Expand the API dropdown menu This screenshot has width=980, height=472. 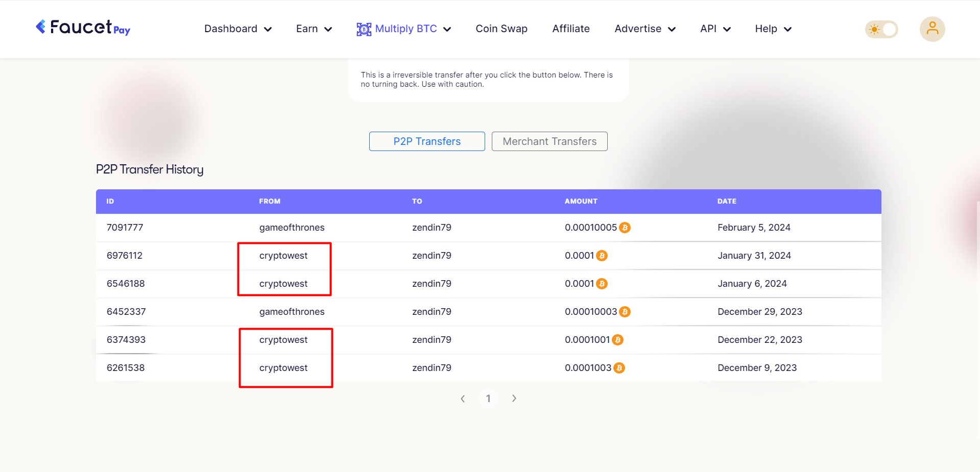(x=715, y=29)
